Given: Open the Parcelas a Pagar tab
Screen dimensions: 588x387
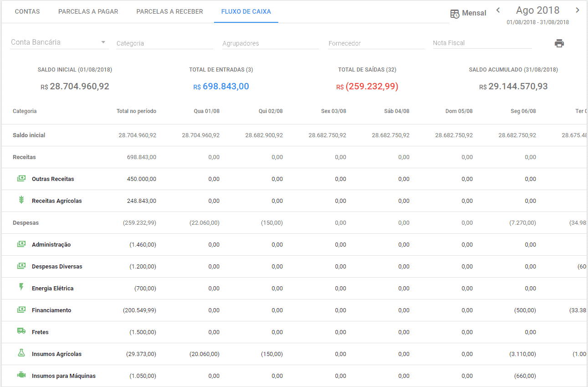Looking at the screenshot, I should (x=88, y=11).
